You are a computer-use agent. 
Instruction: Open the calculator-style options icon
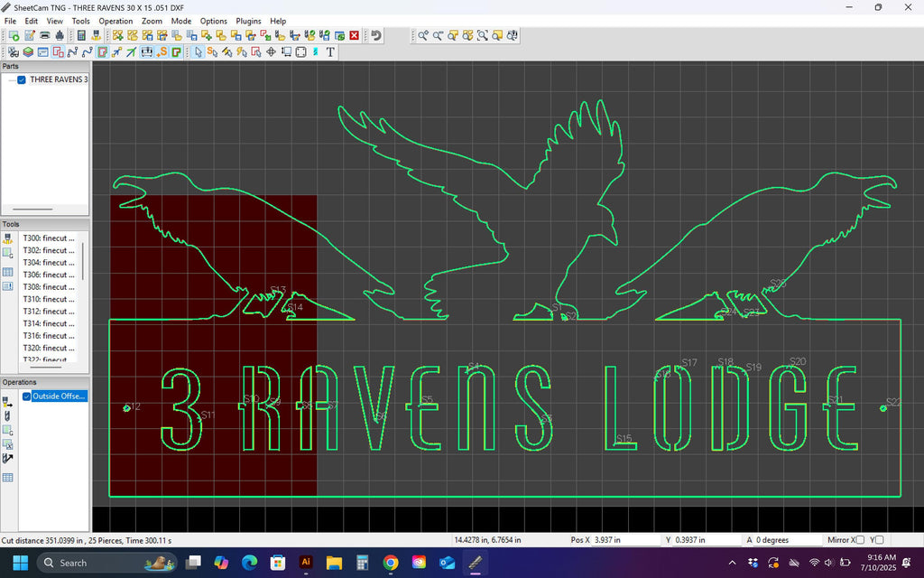tap(81, 35)
